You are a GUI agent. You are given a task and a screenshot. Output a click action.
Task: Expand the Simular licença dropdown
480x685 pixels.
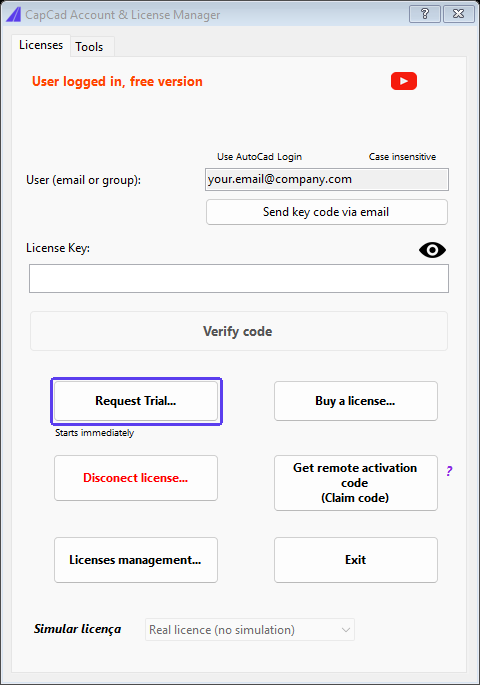[x=250, y=630]
